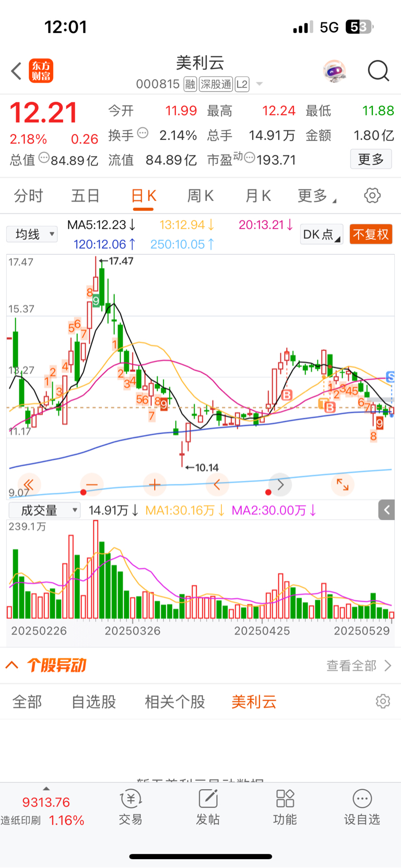This screenshot has height=868, width=401.
Task: Tap the MA 20:13.21 value
Action: click(x=266, y=225)
